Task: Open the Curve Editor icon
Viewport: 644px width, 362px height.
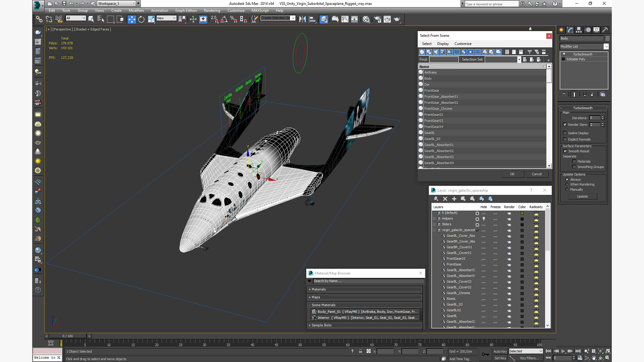Action: pyautogui.click(x=345, y=19)
